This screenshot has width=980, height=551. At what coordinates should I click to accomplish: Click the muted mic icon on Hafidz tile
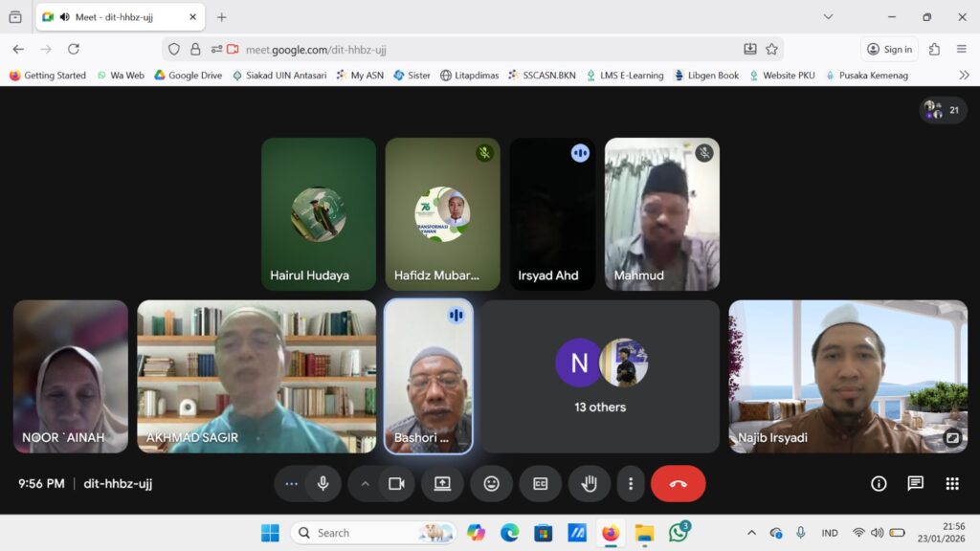[484, 153]
